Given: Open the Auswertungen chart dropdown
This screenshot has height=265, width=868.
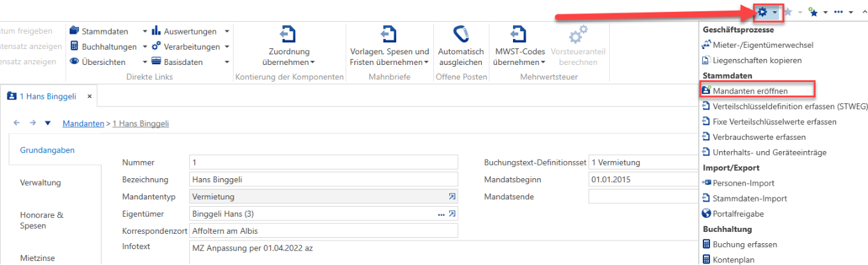Looking at the screenshot, I should point(190,31).
